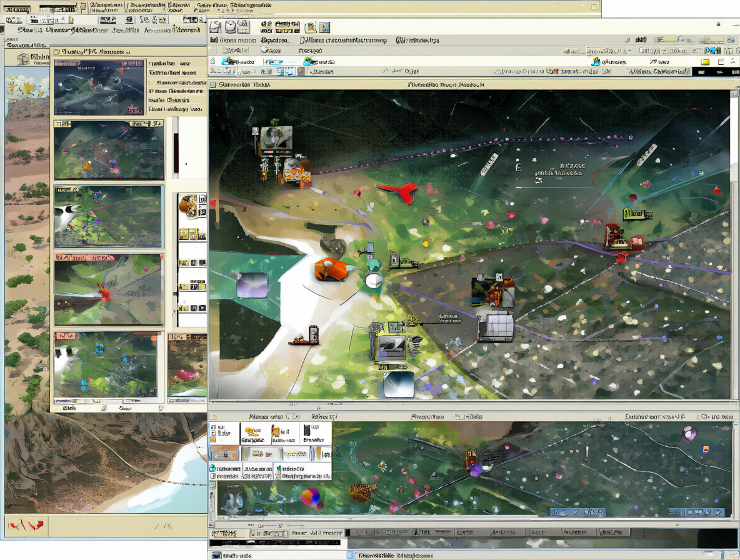The width and height of the screenshot is (740, 560).
Task: Open the small thumbnail with the pink object
Action: coord(187,365)
